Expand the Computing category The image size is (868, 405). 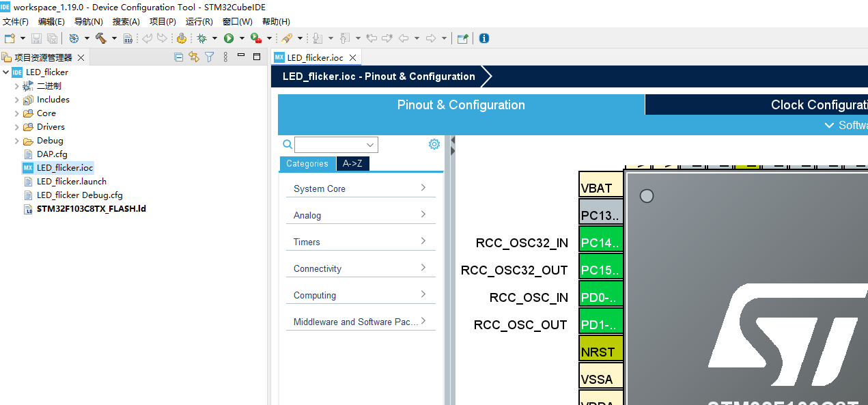point(361,294)
